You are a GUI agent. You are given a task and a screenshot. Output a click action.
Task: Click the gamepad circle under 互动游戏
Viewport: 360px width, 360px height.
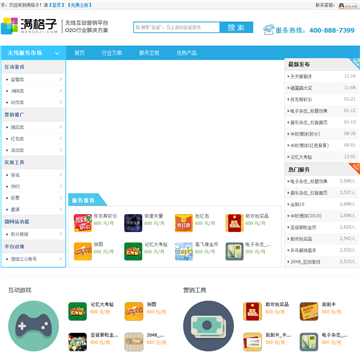point(33,326)
